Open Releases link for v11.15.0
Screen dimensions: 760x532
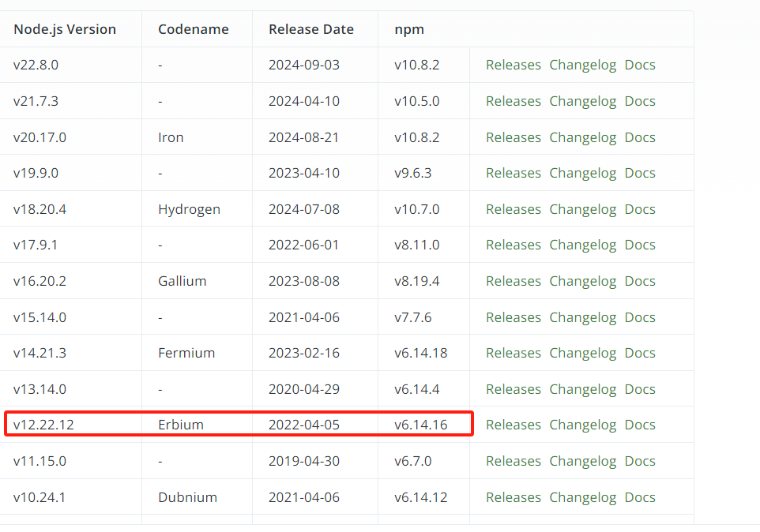(x=514, y=461)
